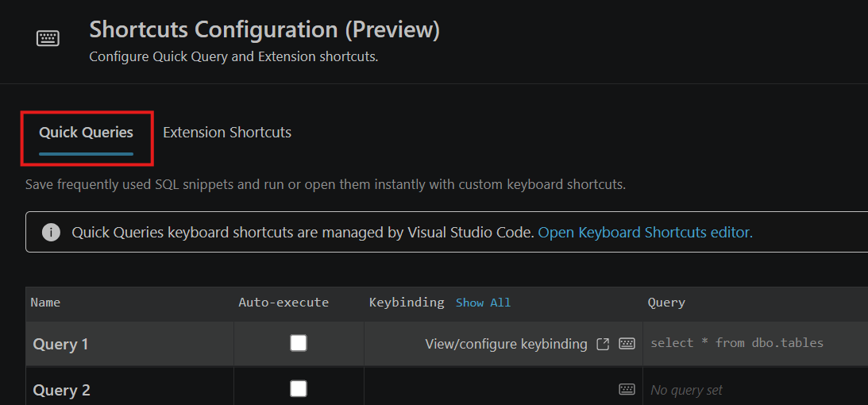Viewport: 868px width, 405px height.
Task: Enable Auto-execute checkbox for Query 2
Action: tap(299, 389)
